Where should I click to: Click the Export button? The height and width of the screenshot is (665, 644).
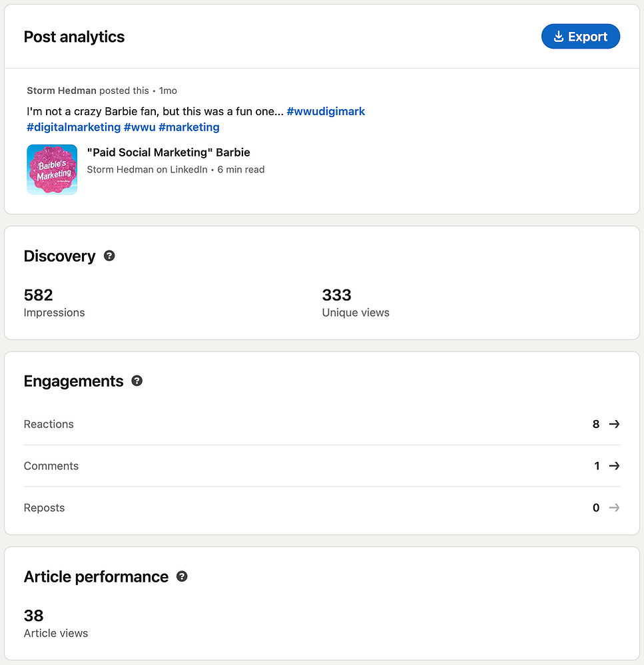click(x=580, y=37)
